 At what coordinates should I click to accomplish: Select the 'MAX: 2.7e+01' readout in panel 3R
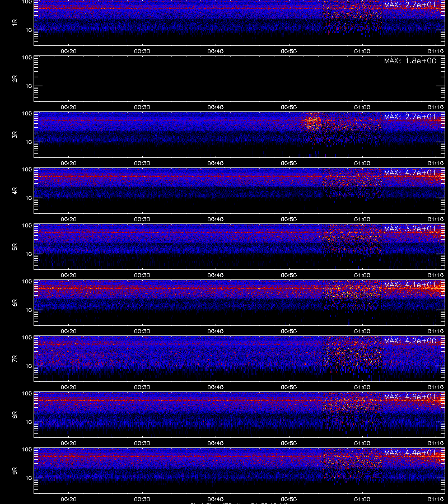410,116
